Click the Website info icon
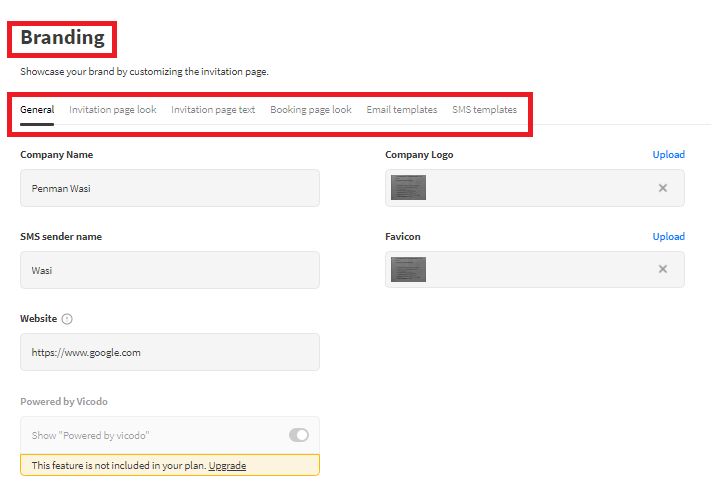Screen dimensions: 711x496 point(67,319)
